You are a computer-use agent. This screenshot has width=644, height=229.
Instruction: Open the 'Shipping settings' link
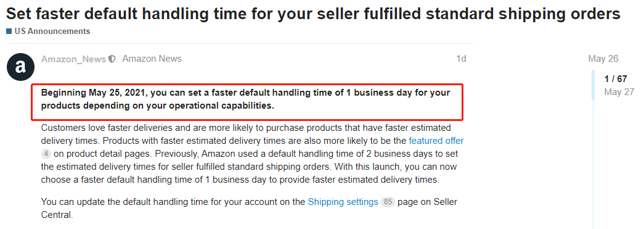343,202
